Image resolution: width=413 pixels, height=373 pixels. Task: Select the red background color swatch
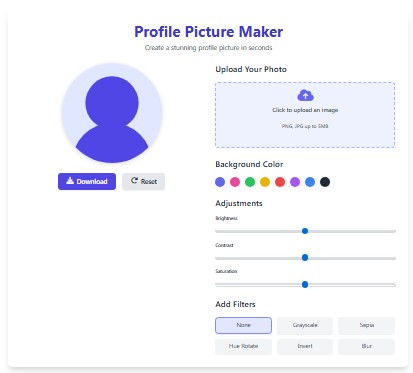(x=280, y=182)
